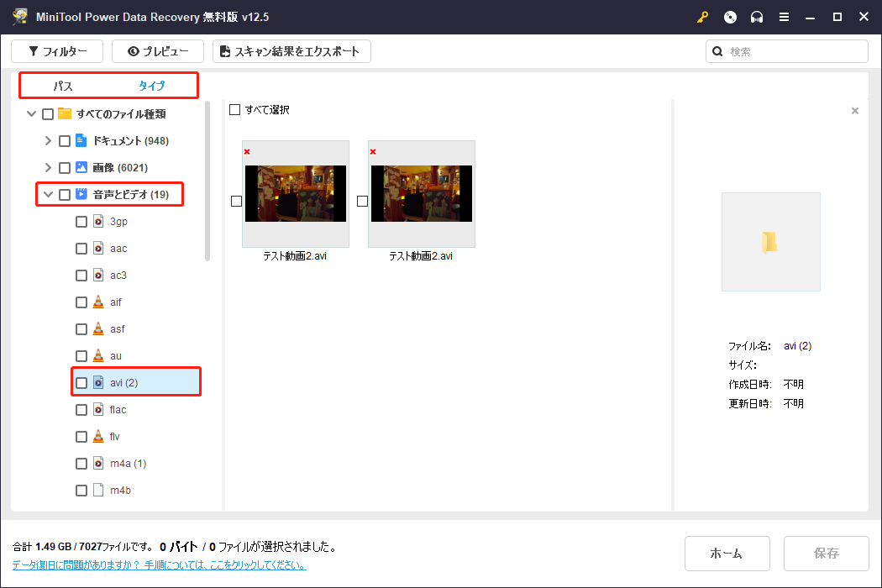Click the VLC cone icon for asf
Screen dimensions: 882x588
98,328
